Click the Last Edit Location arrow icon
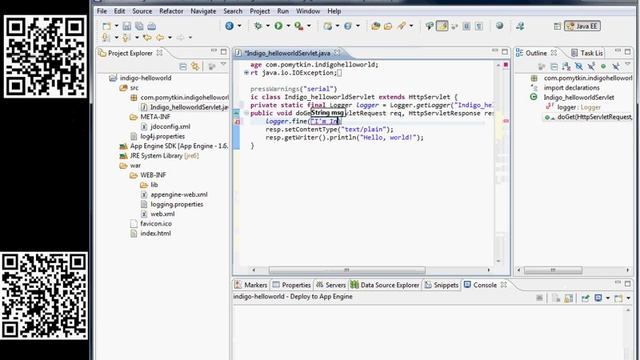The image size is (640, 360). point(147,38)
